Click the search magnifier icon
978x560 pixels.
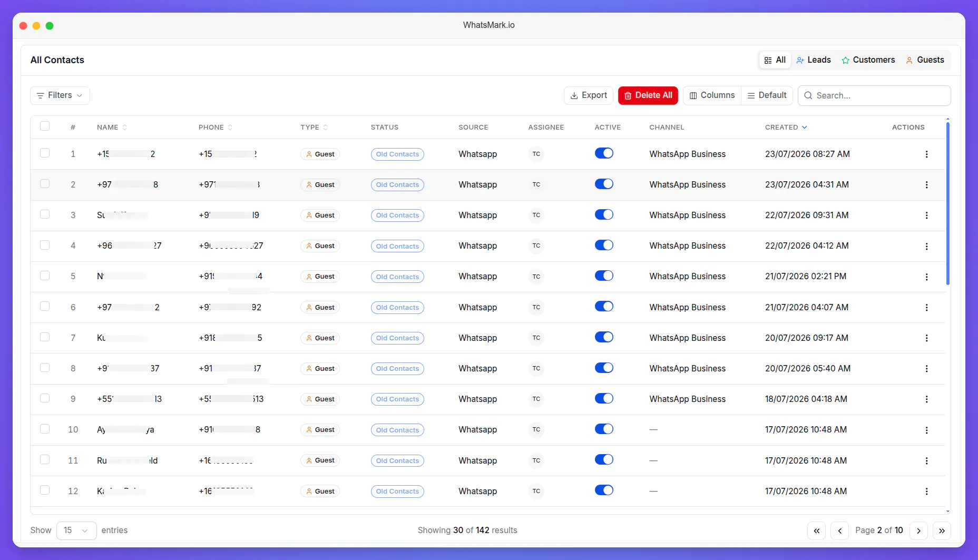(808, 95)
